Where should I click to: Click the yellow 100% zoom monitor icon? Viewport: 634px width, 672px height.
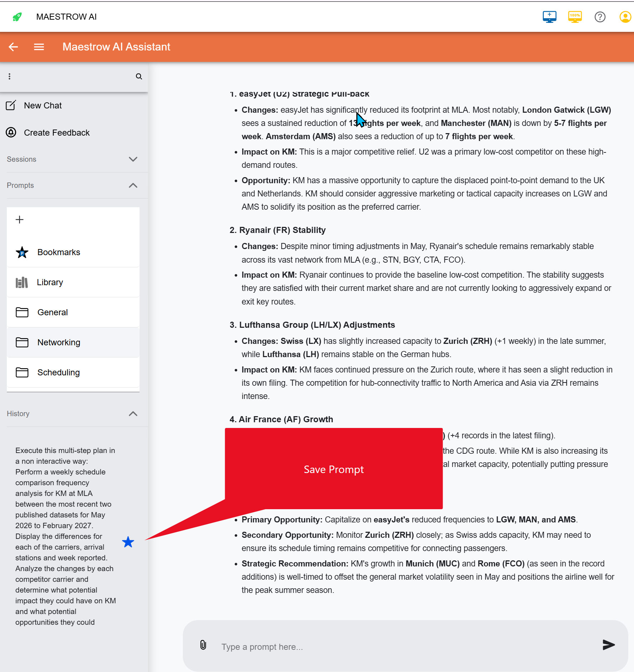(575, 17)
